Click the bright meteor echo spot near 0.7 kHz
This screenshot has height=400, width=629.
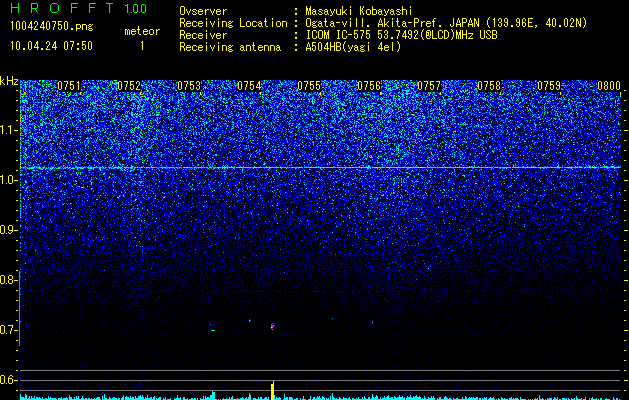(x=272, y=326)
